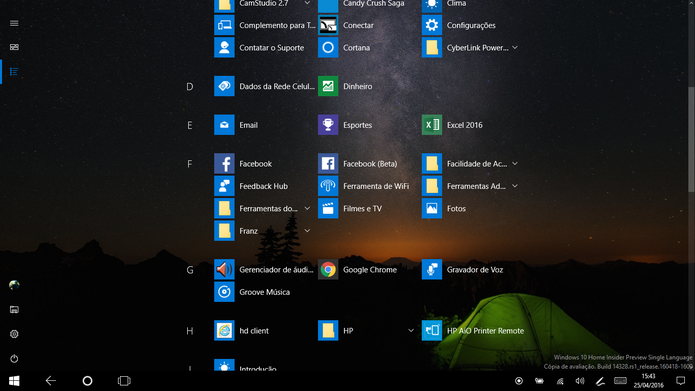Open the Task View taskbar button
The image size is (695, 391).
tap(124, 381)
